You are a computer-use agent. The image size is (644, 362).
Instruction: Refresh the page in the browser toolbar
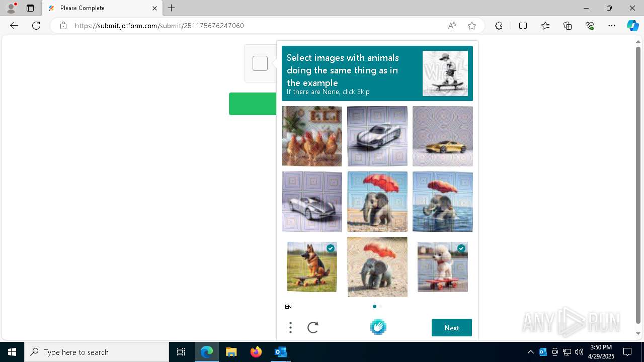click(36, 26)
